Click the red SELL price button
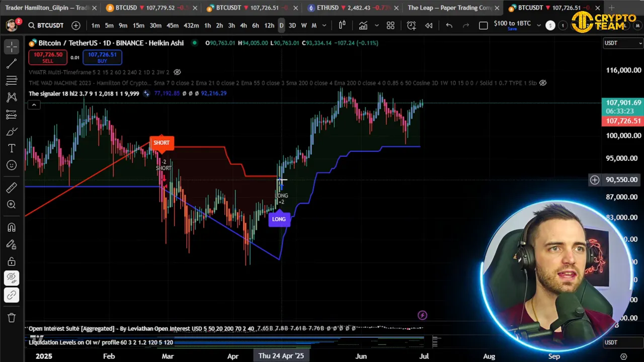Image resolution: width=644 pixels, height=362 pixels. (48, 57)
